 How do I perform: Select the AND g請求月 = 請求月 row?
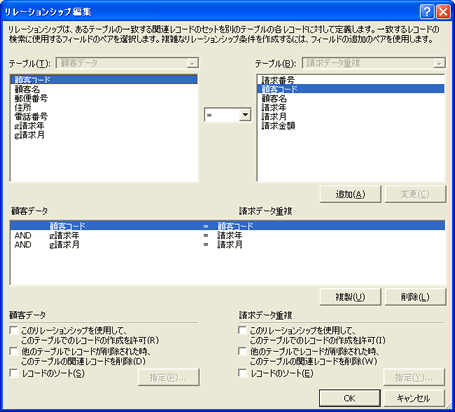[228, 245]
